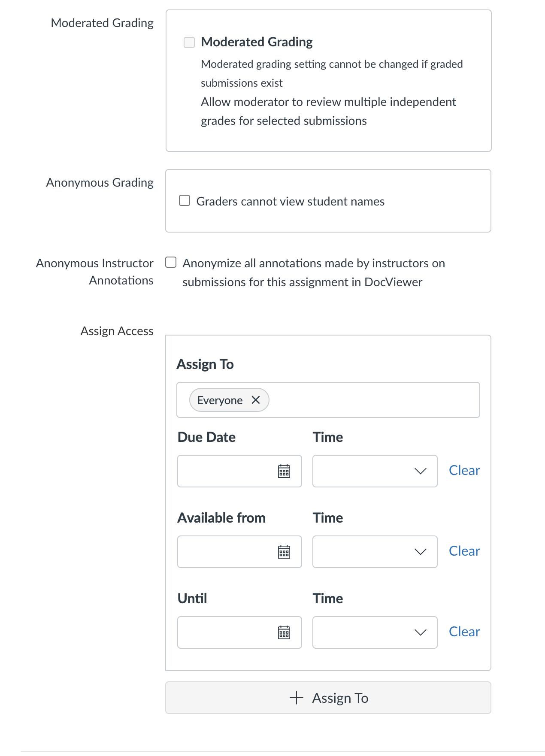
Task: Enable Anonymous Instructor Annotations
Action: [x=171, y=262]
